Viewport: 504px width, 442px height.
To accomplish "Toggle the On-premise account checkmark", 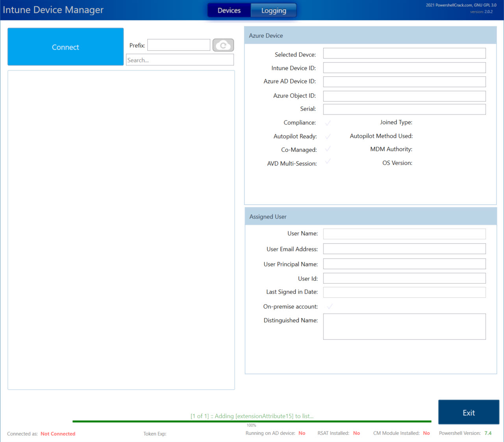I will click(330, 306).
